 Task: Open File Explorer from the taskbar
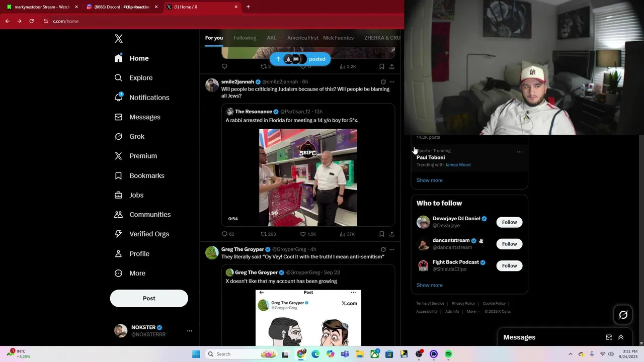pos(360,354)
